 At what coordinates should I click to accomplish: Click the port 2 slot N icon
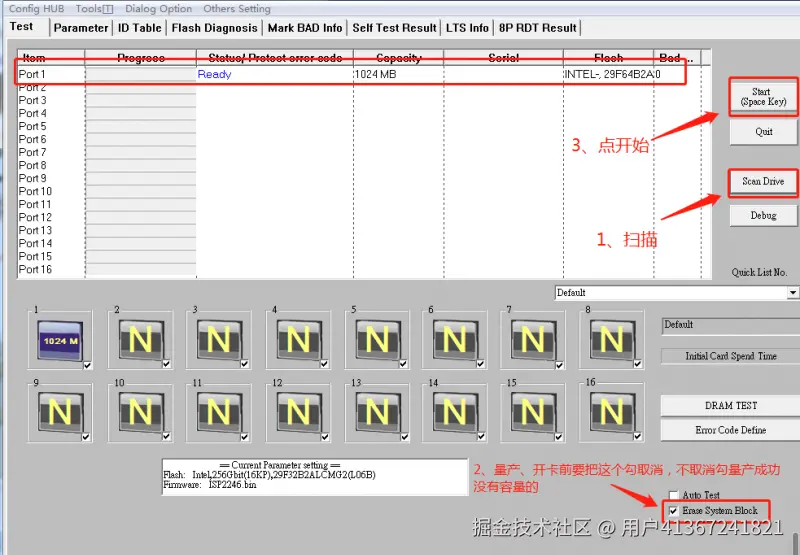tap(141, 339)
